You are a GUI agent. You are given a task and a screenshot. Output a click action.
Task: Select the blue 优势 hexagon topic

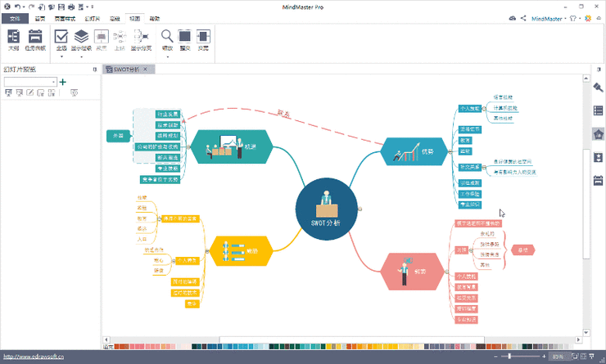(x=414, y=151)
